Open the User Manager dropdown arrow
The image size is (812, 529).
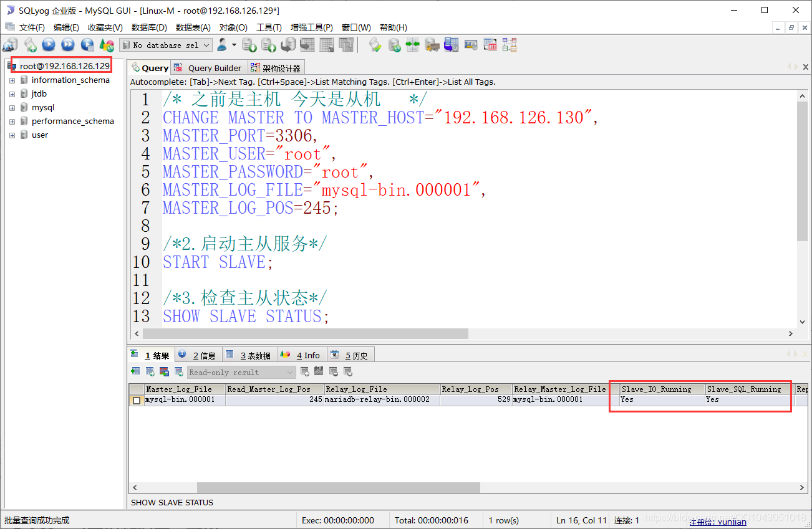click(x=234, y=45)
